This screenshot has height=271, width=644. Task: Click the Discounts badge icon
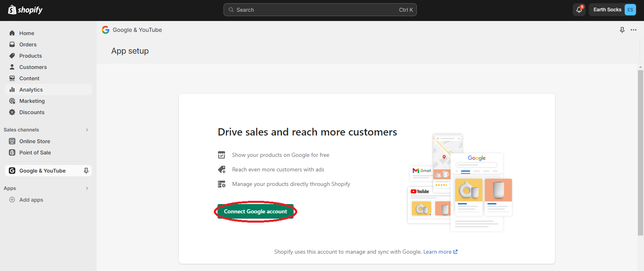[x=12, y=112]
